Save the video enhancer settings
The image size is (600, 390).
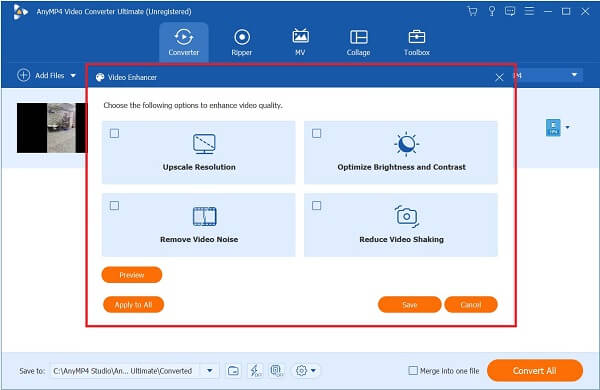[409, 305]
